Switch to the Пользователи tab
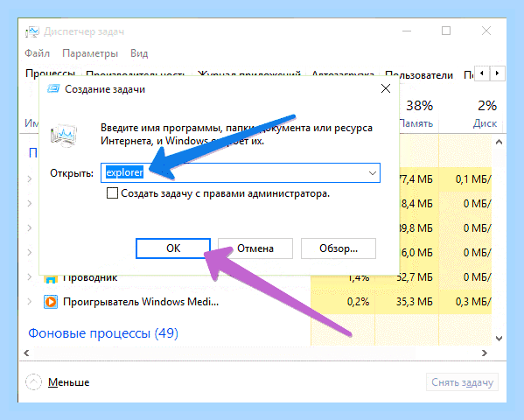Image resolution: width=524 pixels, height=420 pixels. (x=419, y=75)
